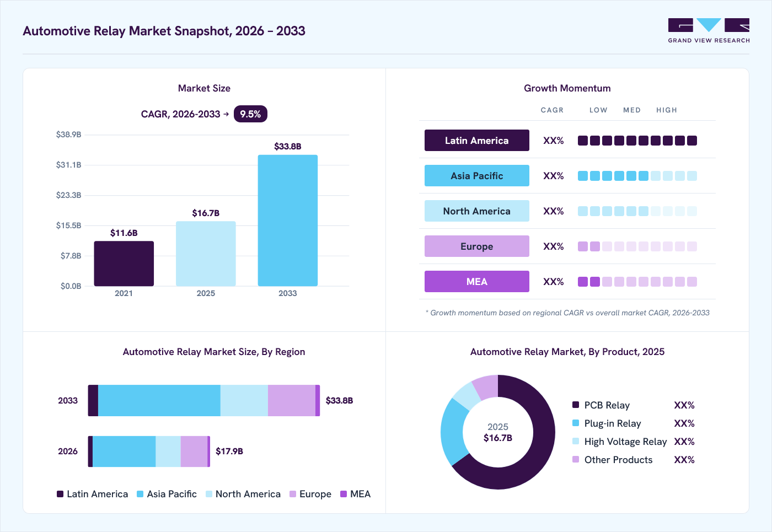Click the MEA label in Growth Momentum
Image resolution: width=772 pixels, height=532 pixels.
[x=477, y=282]
